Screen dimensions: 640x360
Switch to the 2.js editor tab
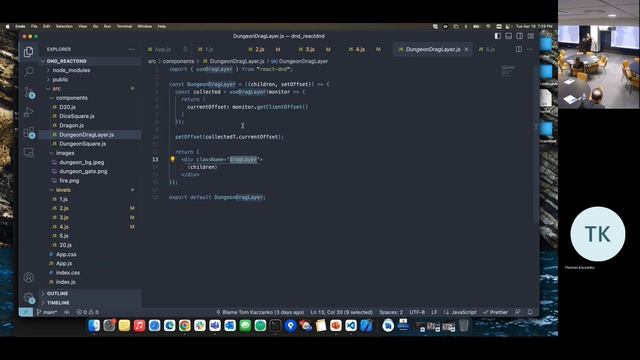tap(264, 49)
